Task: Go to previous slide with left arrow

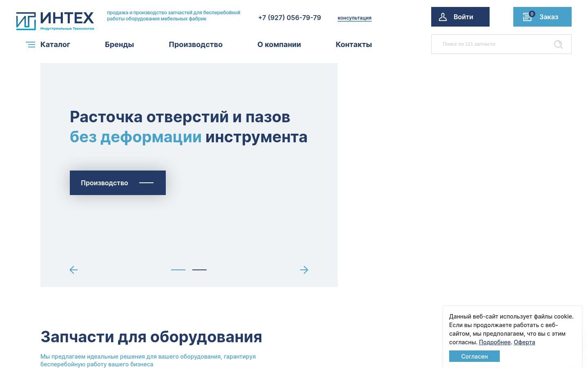Action: pyautogui.click(x=73, y=270)
